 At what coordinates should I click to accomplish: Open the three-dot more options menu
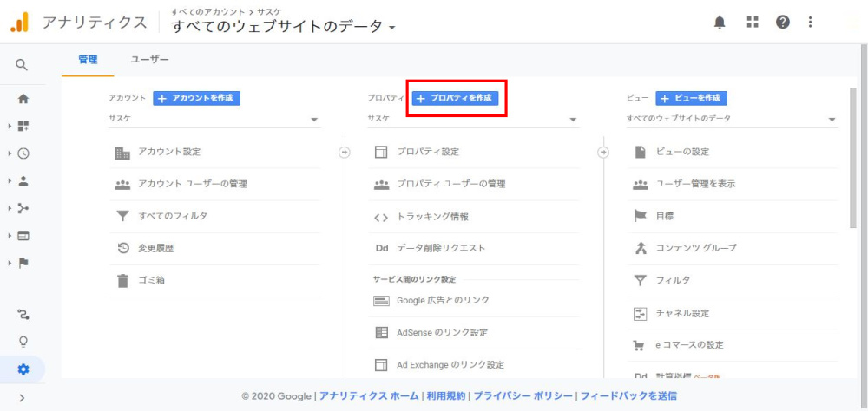tap(811, 23)
